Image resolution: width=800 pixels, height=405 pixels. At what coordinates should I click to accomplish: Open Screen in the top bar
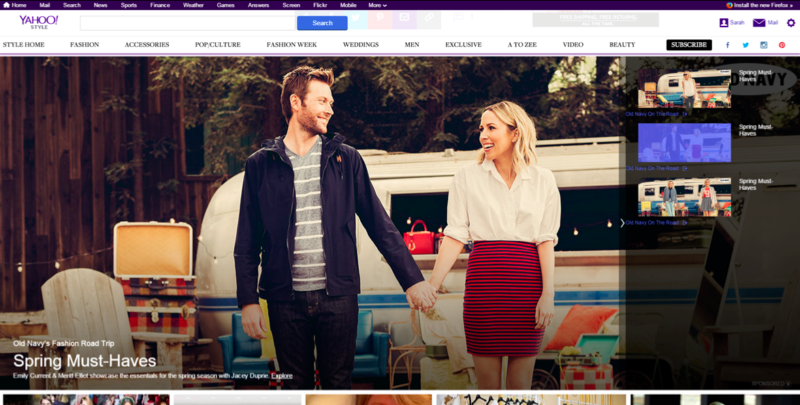[291, 5]
